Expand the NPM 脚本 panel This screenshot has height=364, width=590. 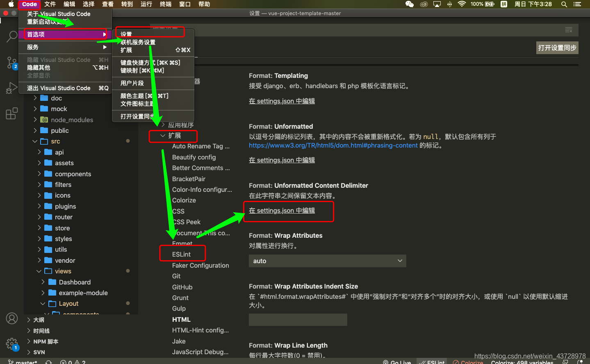click(x=29, y=341)
